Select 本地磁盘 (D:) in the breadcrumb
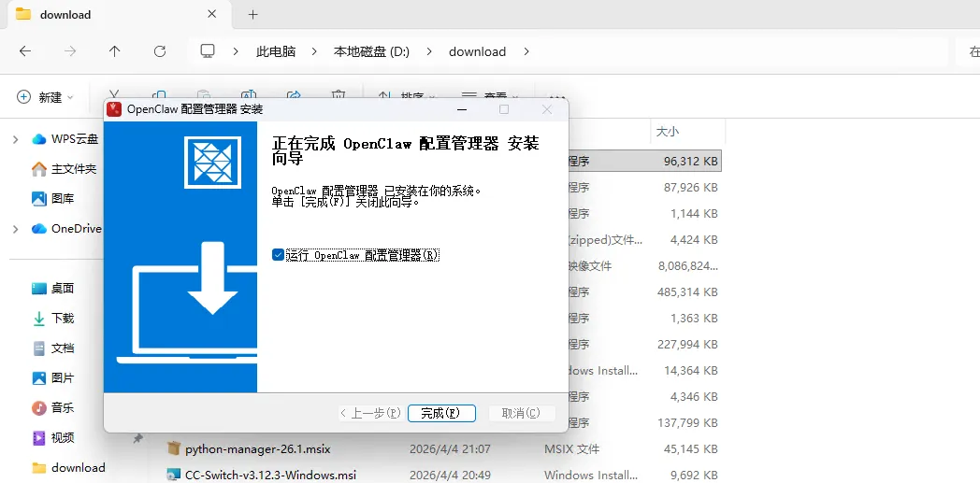 (x=371, y=51)
